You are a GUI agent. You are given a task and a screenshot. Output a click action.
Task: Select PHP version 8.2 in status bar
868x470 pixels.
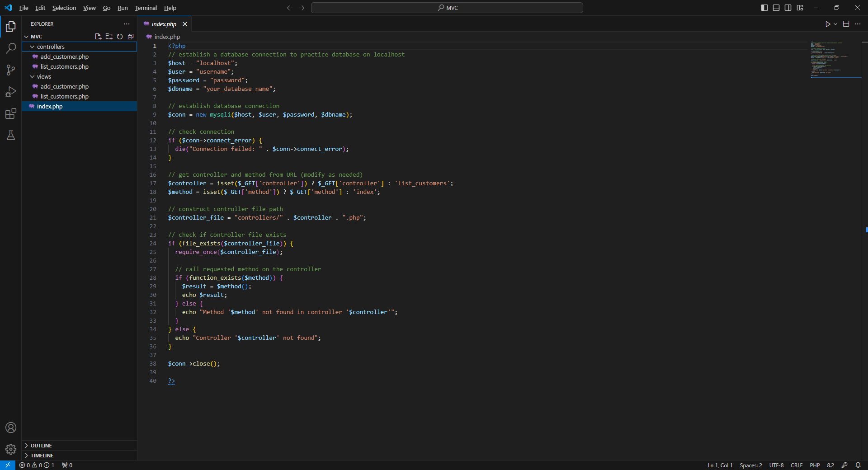830,465
